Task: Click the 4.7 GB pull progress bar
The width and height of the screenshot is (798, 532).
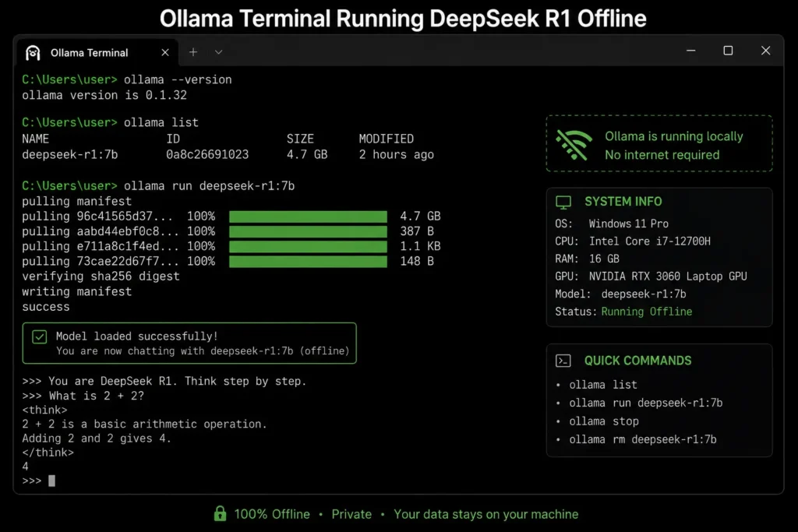Action: point(308,217)
